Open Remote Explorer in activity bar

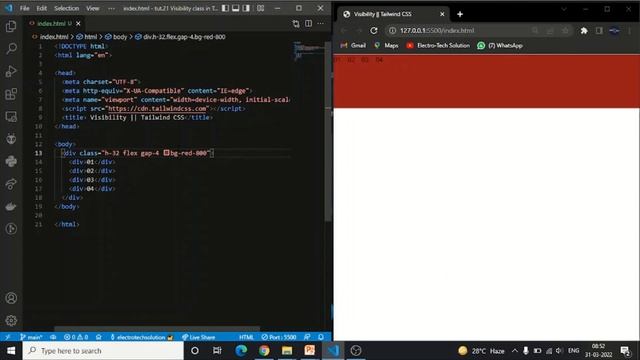[11, 117]
